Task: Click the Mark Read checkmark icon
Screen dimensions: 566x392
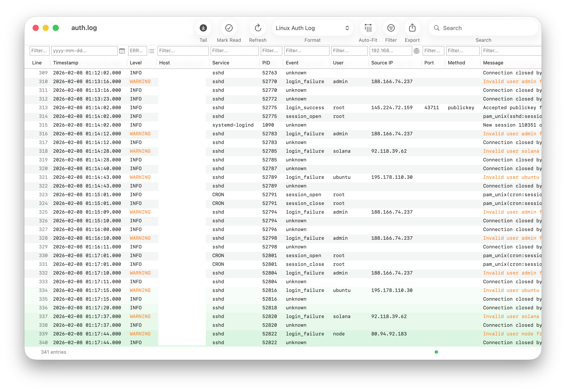Action: [x=229, y=28]
